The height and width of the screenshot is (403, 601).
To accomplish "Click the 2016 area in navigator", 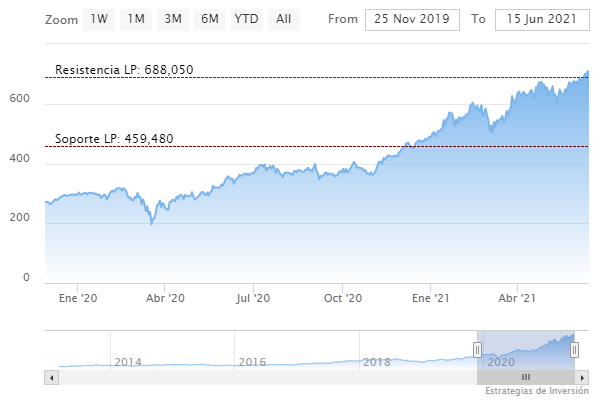I will [250, 361].
